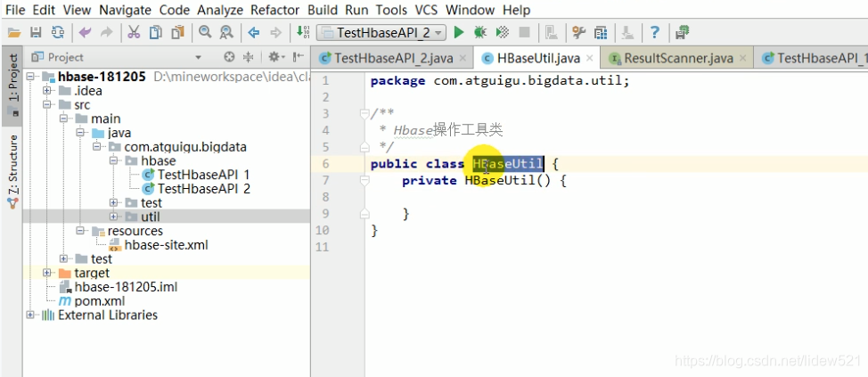This screenshot has width=868, height=377.
Task: Expand the util package node
Action: coord(113,217)
